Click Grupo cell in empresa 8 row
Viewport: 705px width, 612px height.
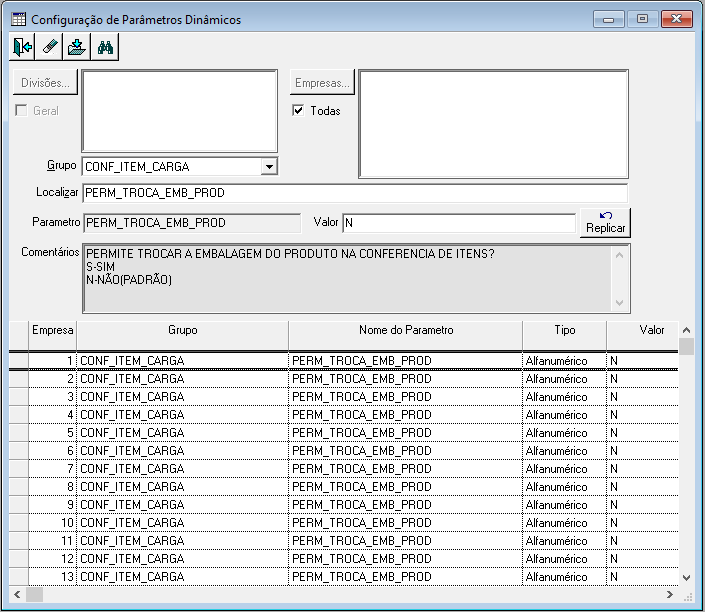pos(183,487)
